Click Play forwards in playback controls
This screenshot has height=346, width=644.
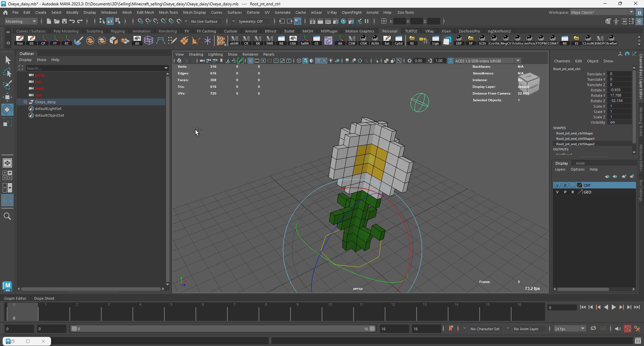(613, 307)
